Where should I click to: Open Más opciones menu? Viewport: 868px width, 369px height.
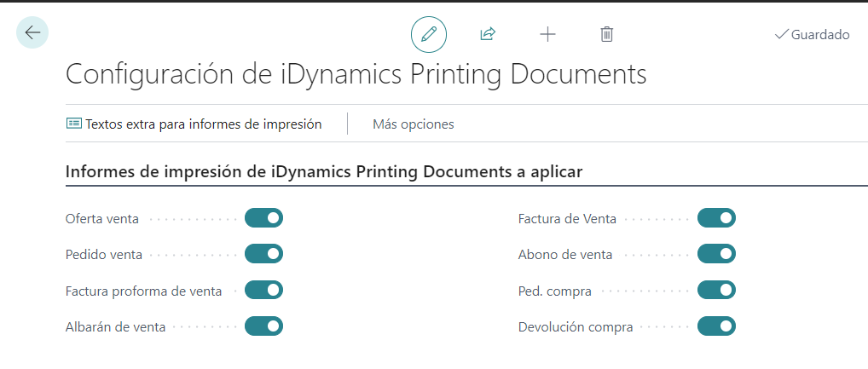[x=413, y=124]
